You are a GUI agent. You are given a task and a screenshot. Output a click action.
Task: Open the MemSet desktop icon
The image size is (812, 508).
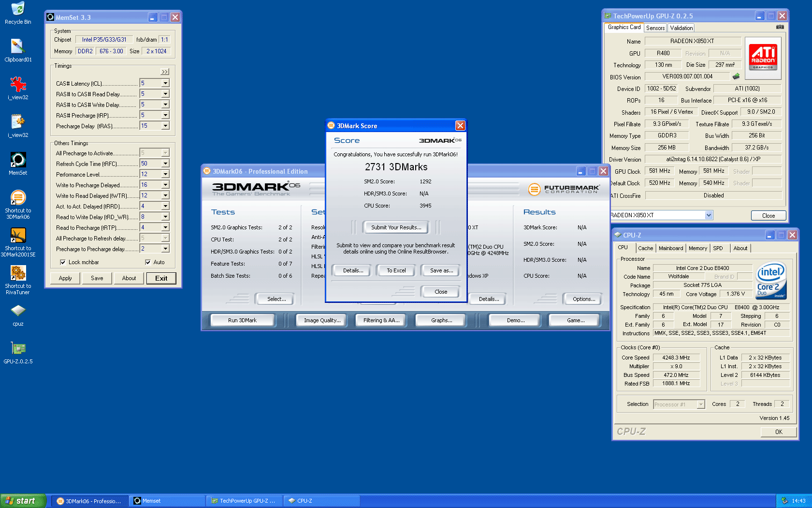[x=18, y=164]
